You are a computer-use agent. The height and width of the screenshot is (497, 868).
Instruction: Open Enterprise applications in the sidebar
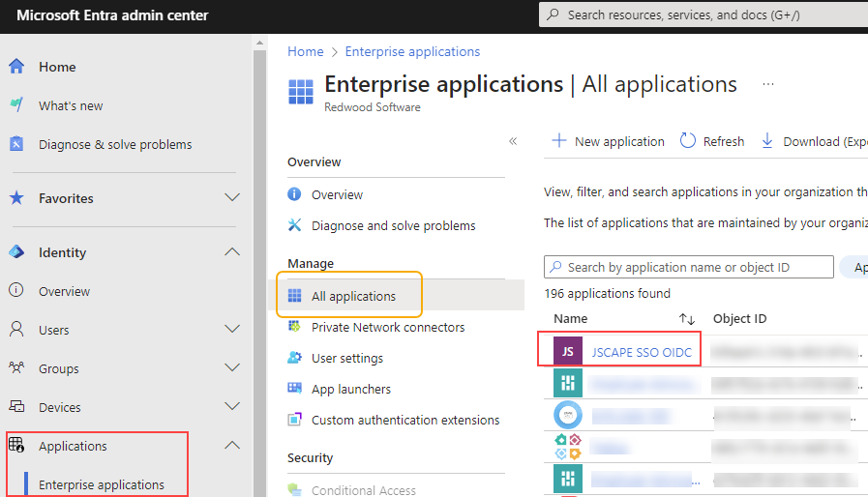coord(102,484)
